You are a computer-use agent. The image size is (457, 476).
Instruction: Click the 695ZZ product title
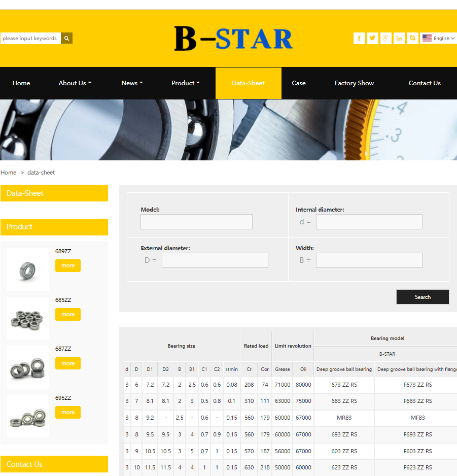coord(63,398)
